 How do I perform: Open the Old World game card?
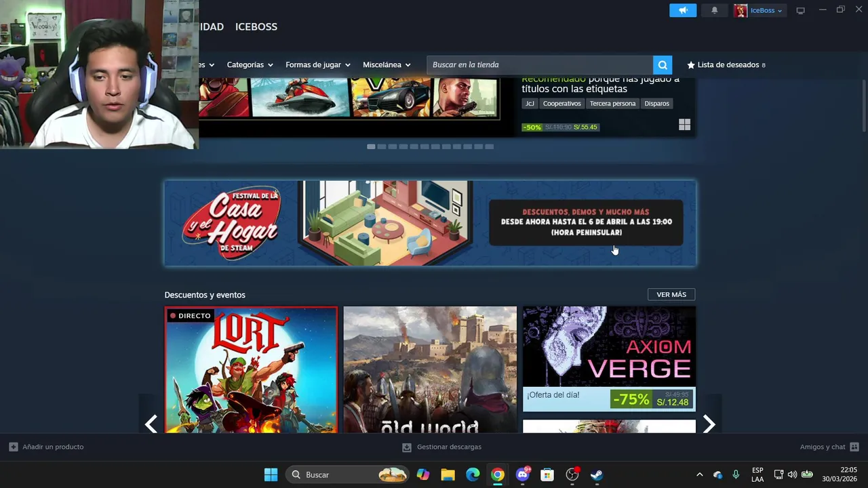pos(430,370)
